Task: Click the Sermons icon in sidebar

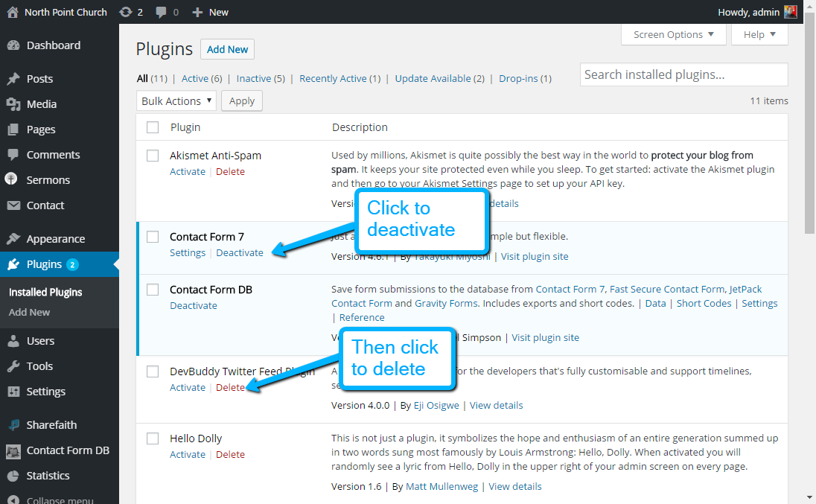Action: (11, 179)
